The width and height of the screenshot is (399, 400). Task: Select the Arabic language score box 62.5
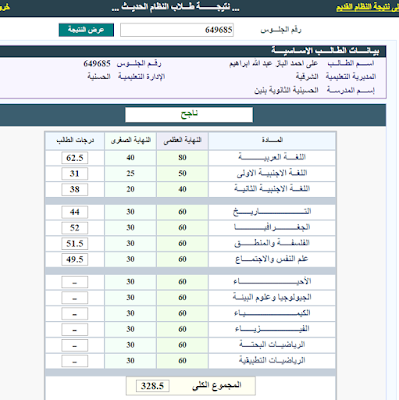pos(75,158)
